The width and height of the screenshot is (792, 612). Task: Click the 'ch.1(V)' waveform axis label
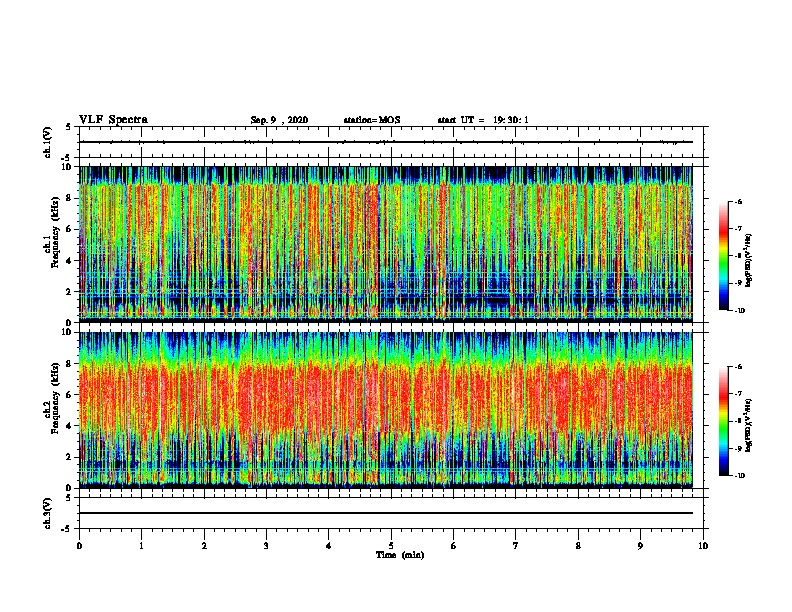pos(48,142)
